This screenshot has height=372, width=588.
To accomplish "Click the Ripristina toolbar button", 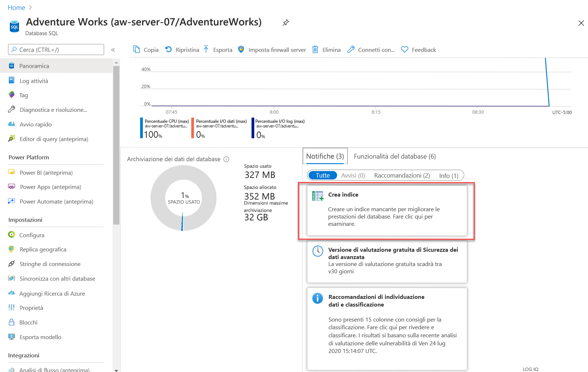I will (x=182, y=50).
